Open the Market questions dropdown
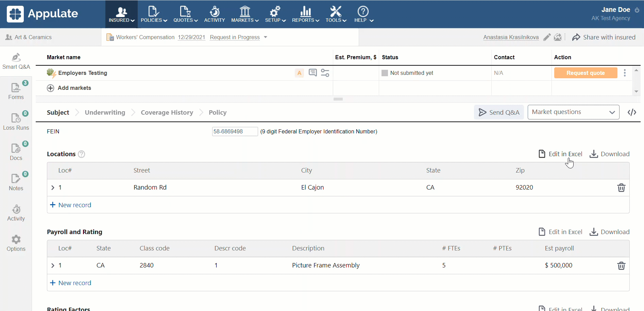 pos(573,112)
